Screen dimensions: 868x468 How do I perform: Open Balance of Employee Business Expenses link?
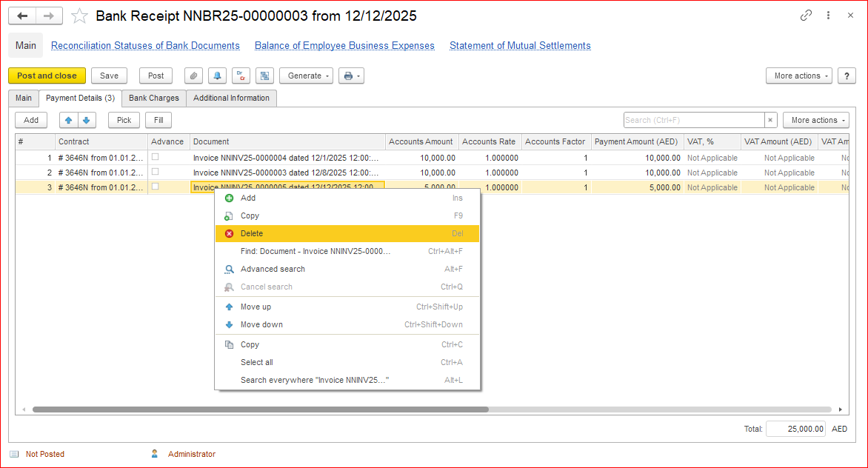pos(344,45)
